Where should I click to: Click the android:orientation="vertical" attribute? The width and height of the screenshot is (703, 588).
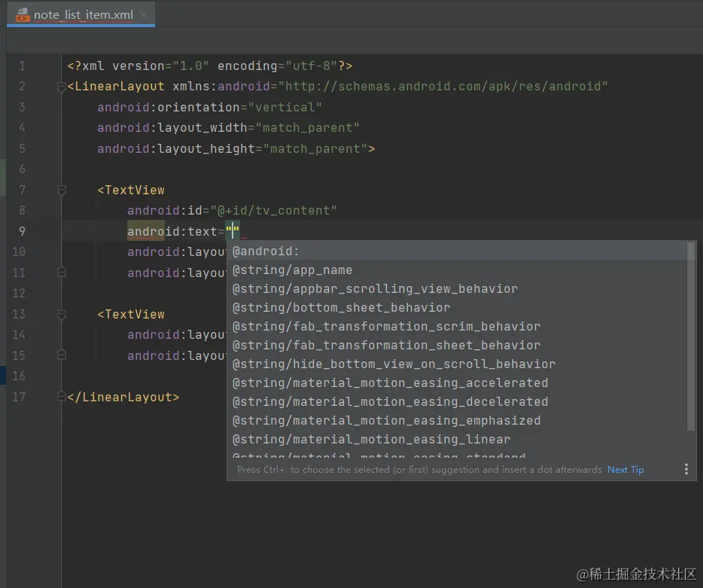pyautogui.click(x=209, y=107)
